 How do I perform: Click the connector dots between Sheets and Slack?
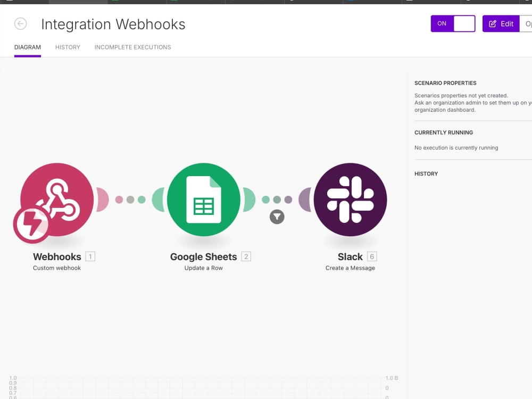tap(277, 199)
